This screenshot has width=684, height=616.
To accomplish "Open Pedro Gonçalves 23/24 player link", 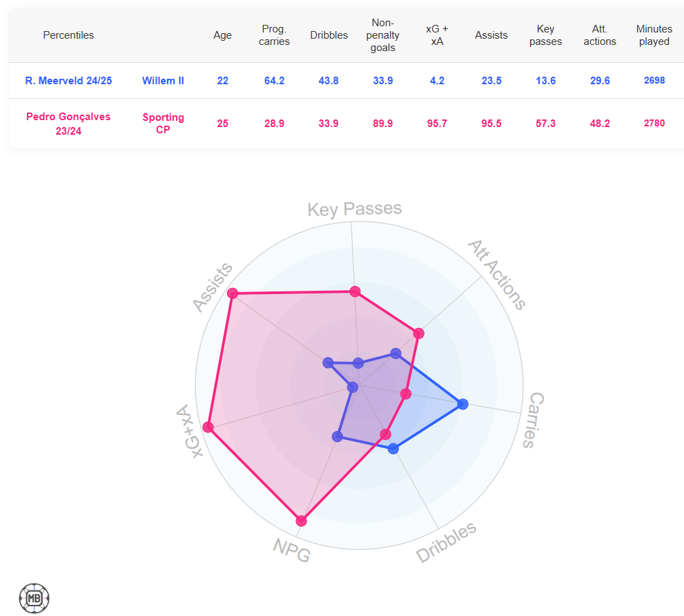I will point(68,124).
